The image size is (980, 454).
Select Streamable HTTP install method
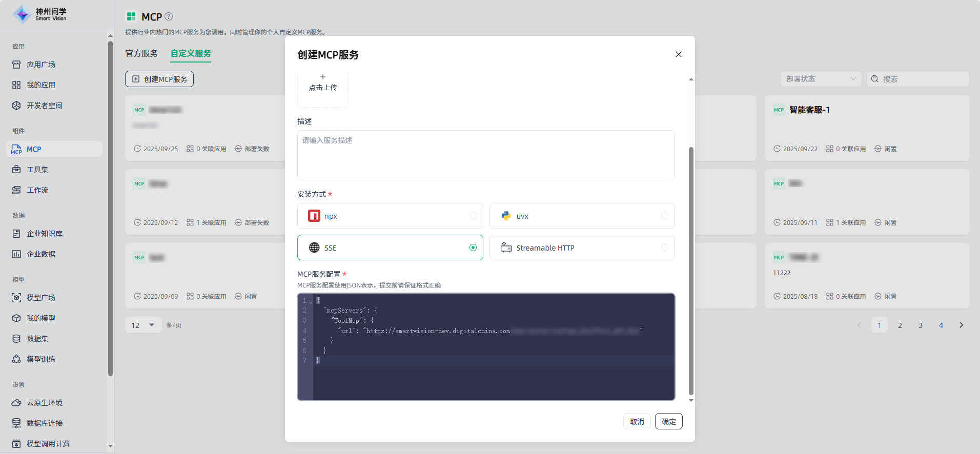tap(664, 247)
